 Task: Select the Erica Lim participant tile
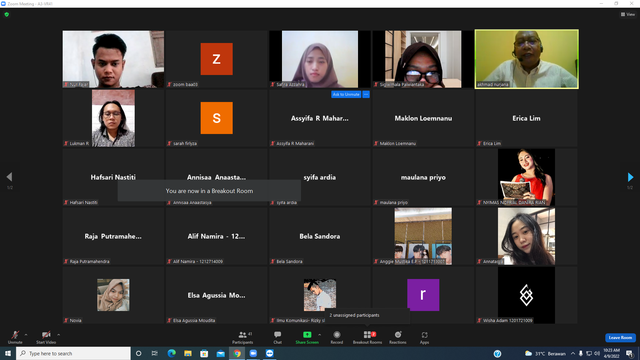527,118
